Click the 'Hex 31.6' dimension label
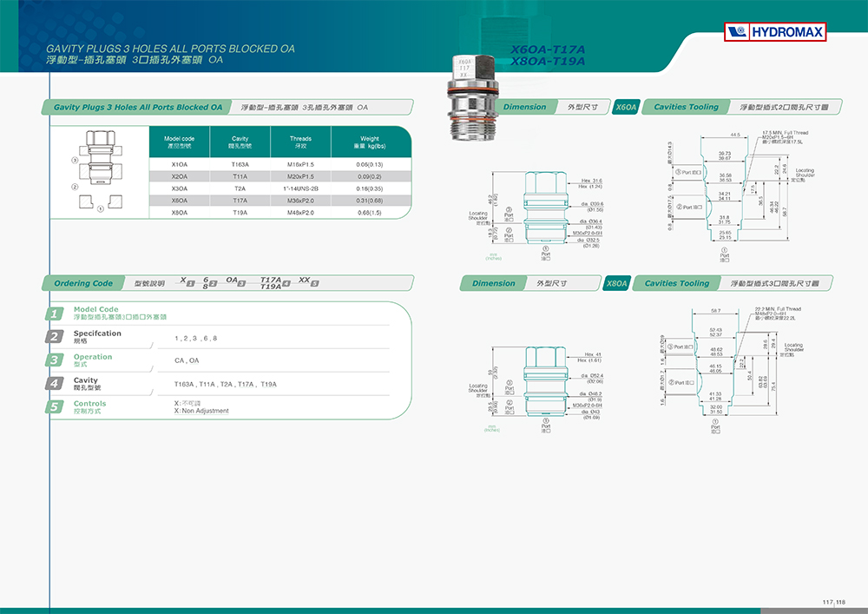Viewport: 868px width, 614px height. tap(592, 181)
